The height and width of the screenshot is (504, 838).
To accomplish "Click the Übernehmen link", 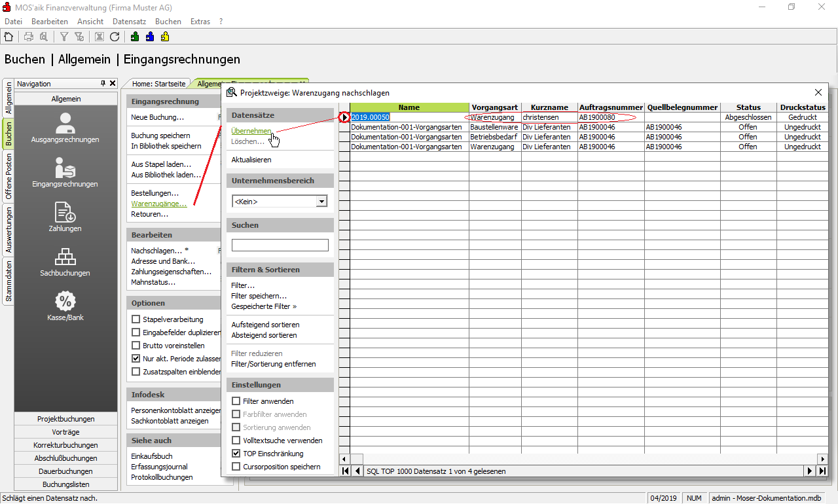I will tap(251, 131).
